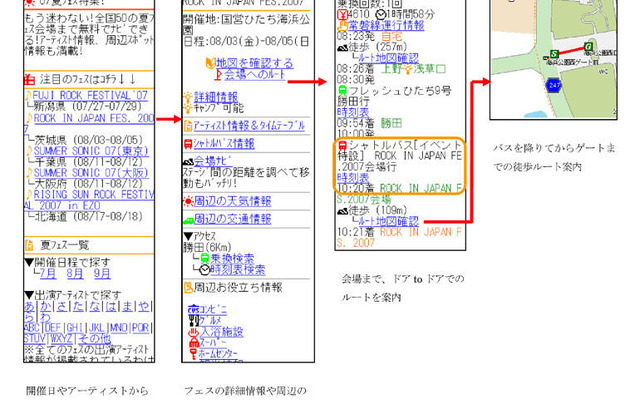Viewport: 640px width, 400px height.
Task: Click the bath icon beside 入浴施設
Action: [x=194, y=332]
